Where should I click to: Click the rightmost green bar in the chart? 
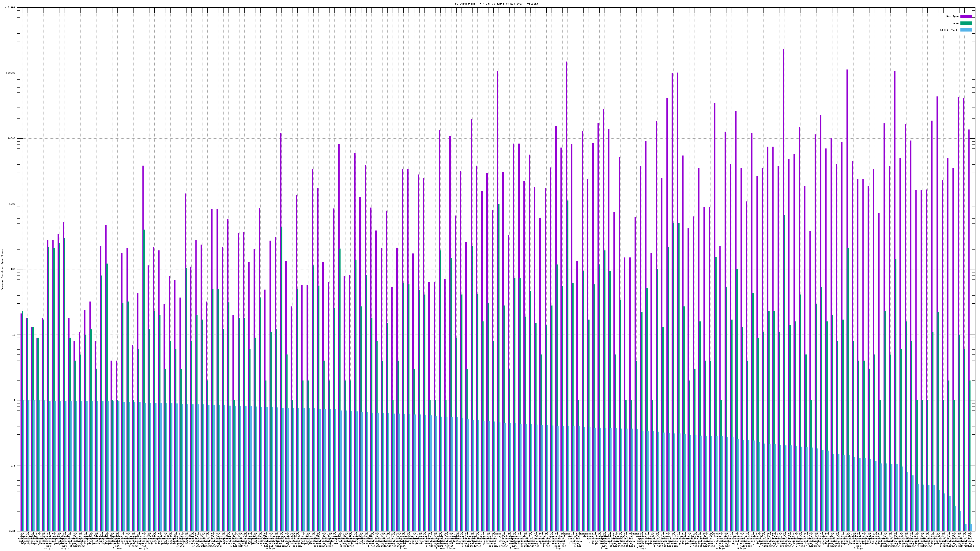click(x=970, y=456)
